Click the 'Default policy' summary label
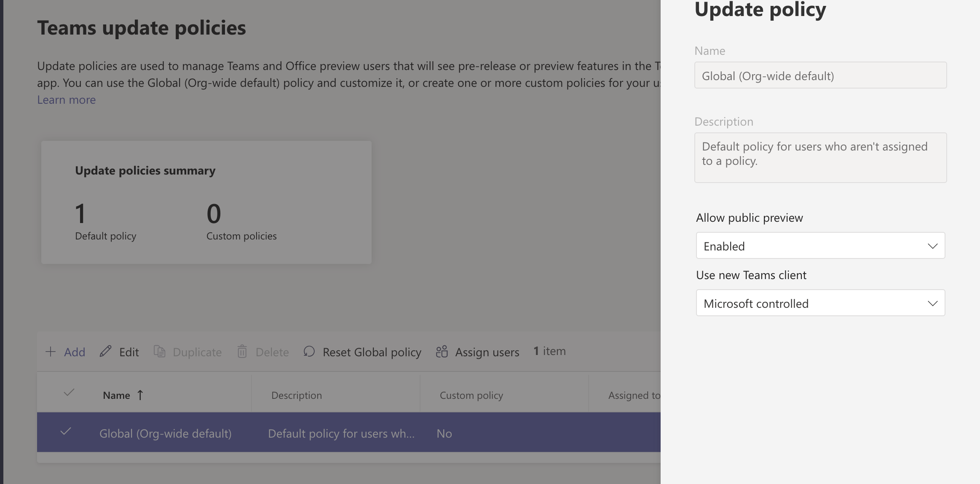 tap(106, 236)
